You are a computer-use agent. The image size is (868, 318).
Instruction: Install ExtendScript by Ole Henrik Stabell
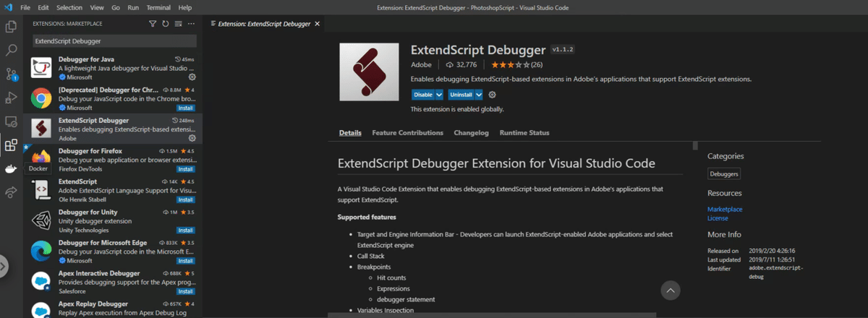pos(185,199)
